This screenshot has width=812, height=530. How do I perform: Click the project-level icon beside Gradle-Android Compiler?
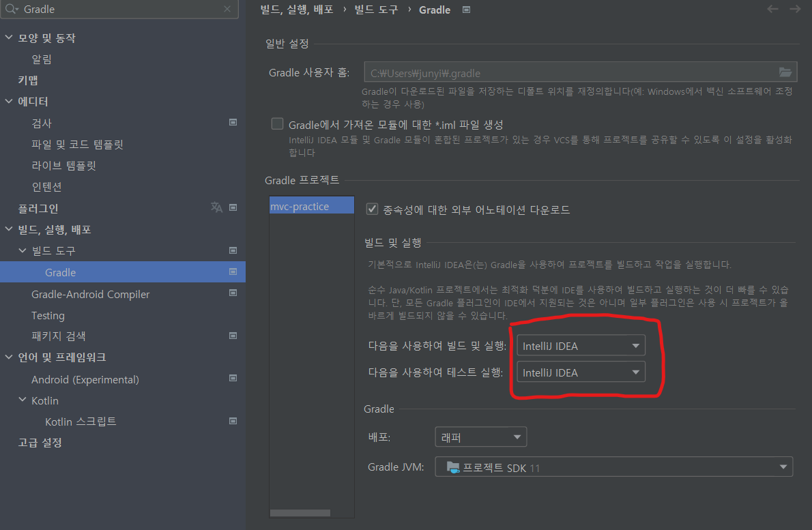pos(233,293)
